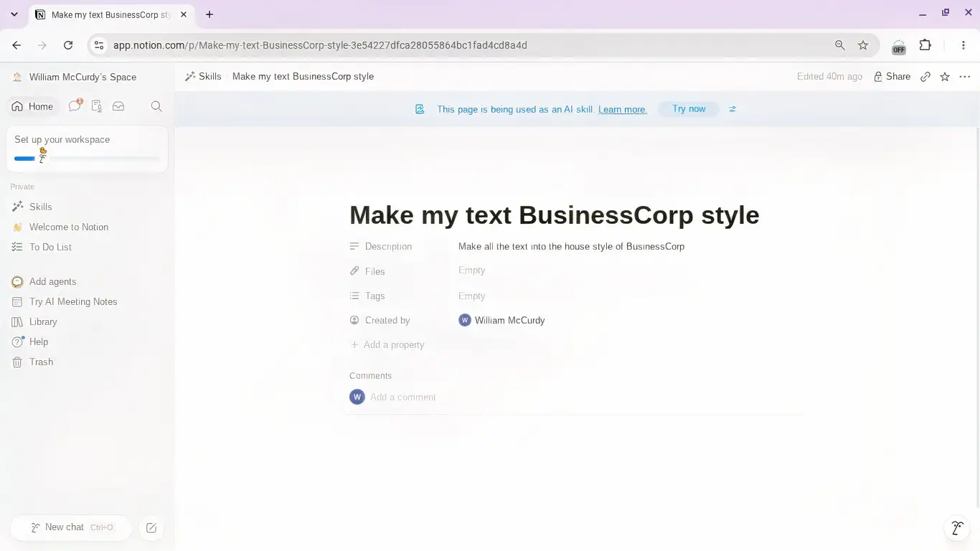Click Add a property
The width and height of the screenshot is (980, 551).
(x=387, y=345)
